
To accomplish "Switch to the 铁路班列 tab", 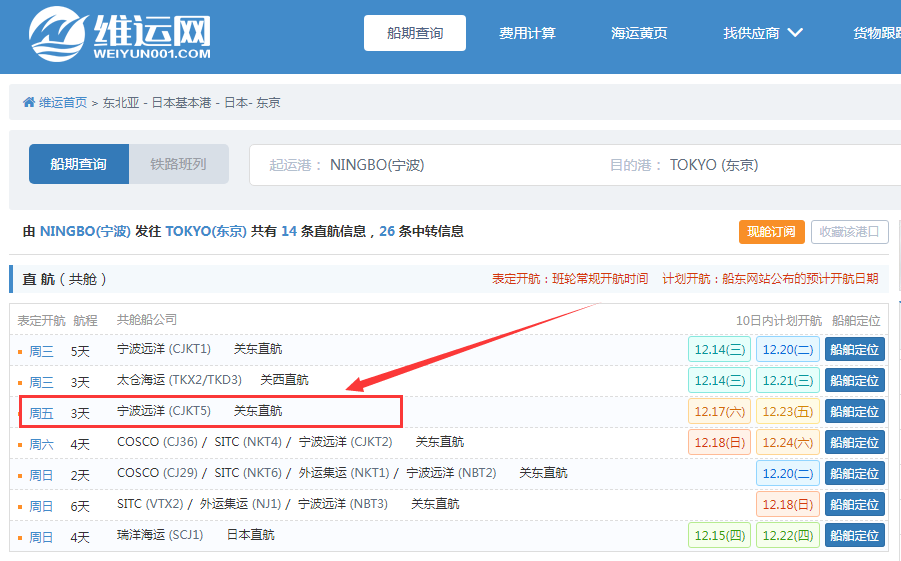I will pos(178,164).
